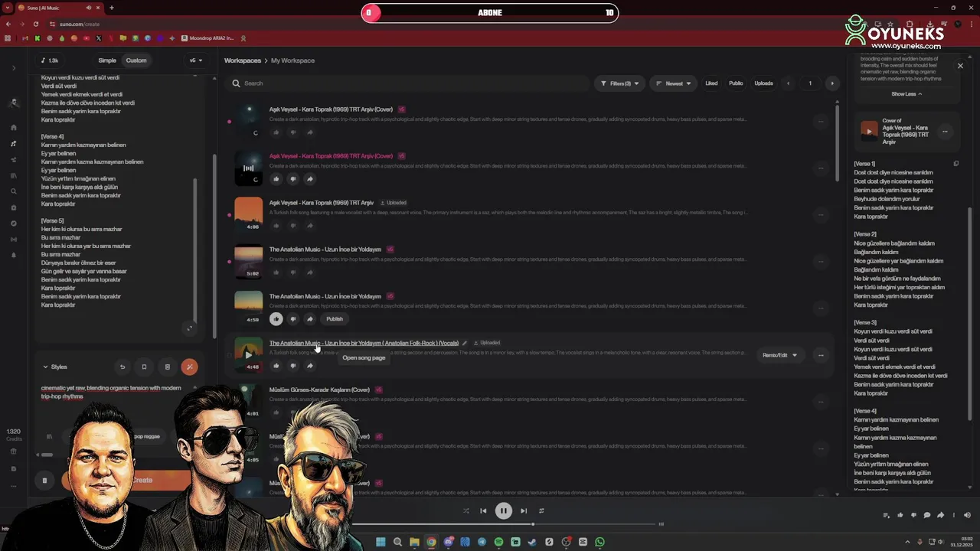Open Windows Start menu
The width and height of the screenshot is (980, 551).
coord(381,542)
